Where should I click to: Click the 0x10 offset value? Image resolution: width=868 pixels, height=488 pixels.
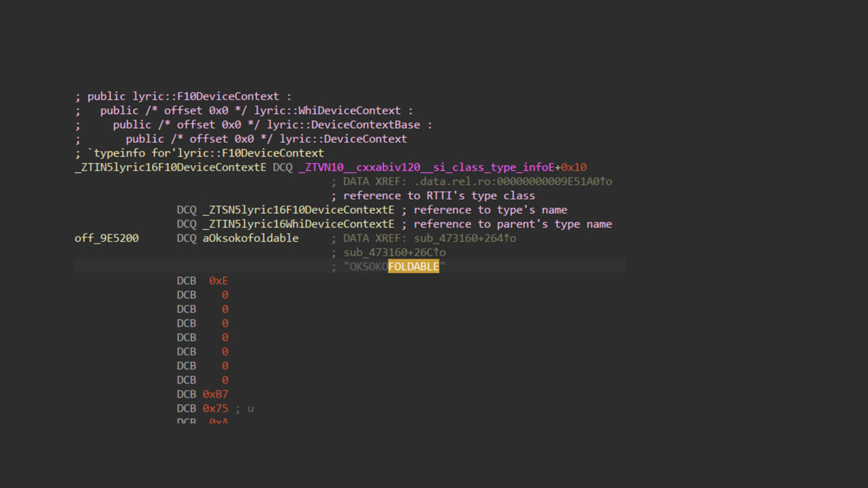click(x=574, y=167)
